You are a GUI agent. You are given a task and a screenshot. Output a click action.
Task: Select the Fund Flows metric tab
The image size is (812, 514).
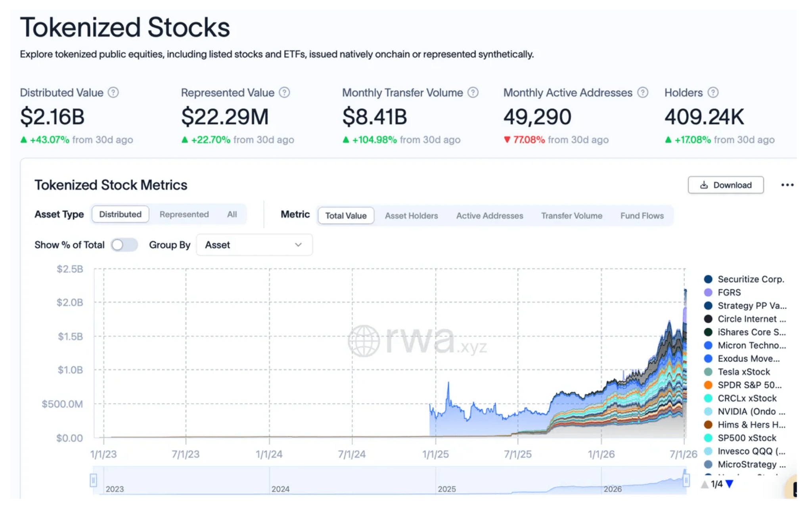(x=642, y=216)
